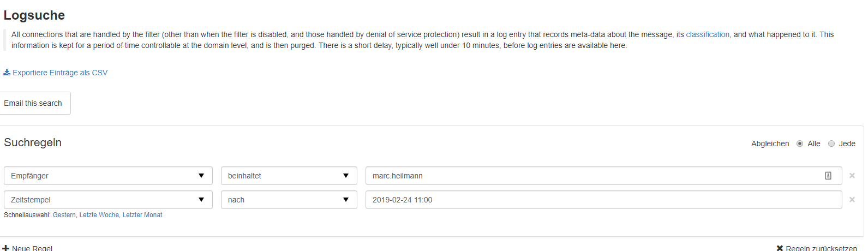Open the Exportiere Einträge als CSV link

tap(60, 73)
